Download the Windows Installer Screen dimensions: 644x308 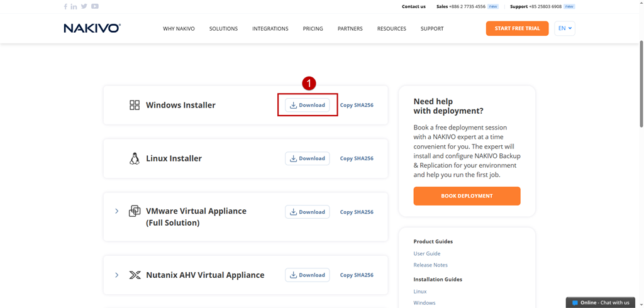[307, 105]
